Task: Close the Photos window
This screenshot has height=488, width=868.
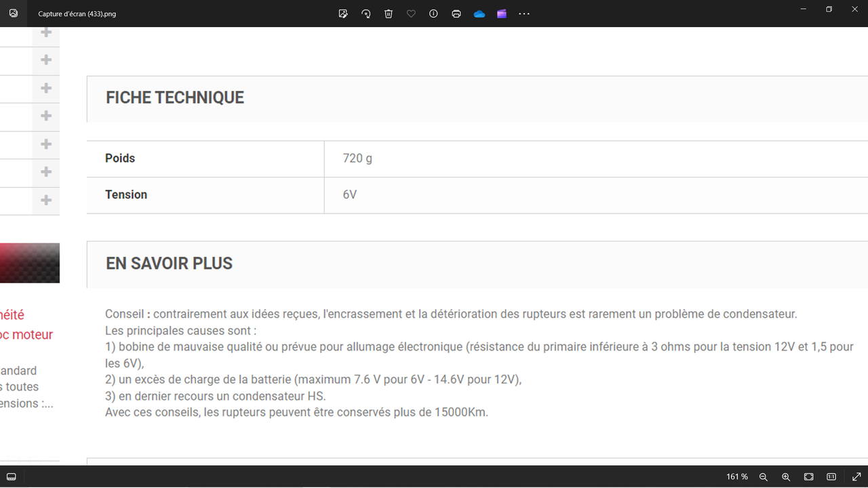Action: pyautogui.click(x=855, y=9)
